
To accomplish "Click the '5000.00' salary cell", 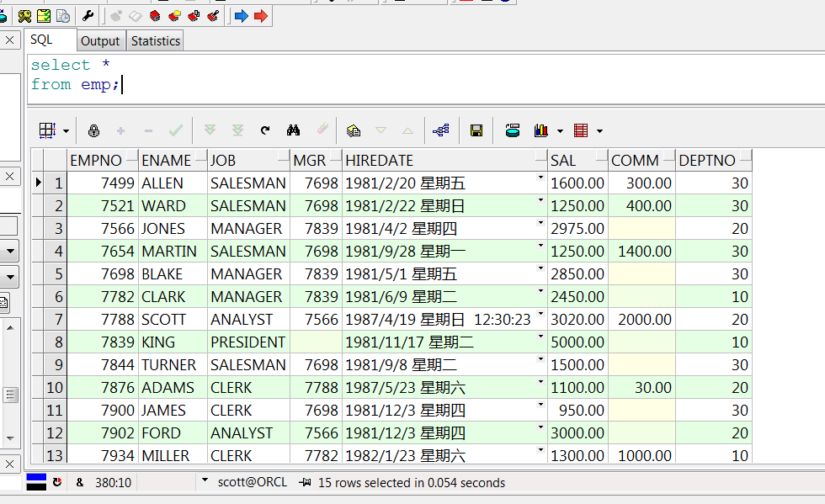I will 577,342.
